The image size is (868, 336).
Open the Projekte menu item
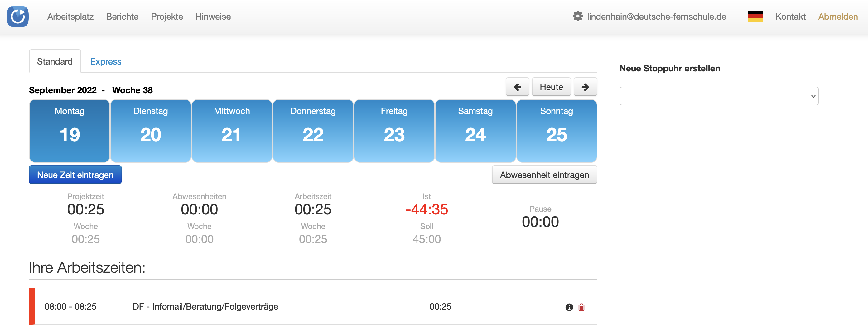coord(167,17)
